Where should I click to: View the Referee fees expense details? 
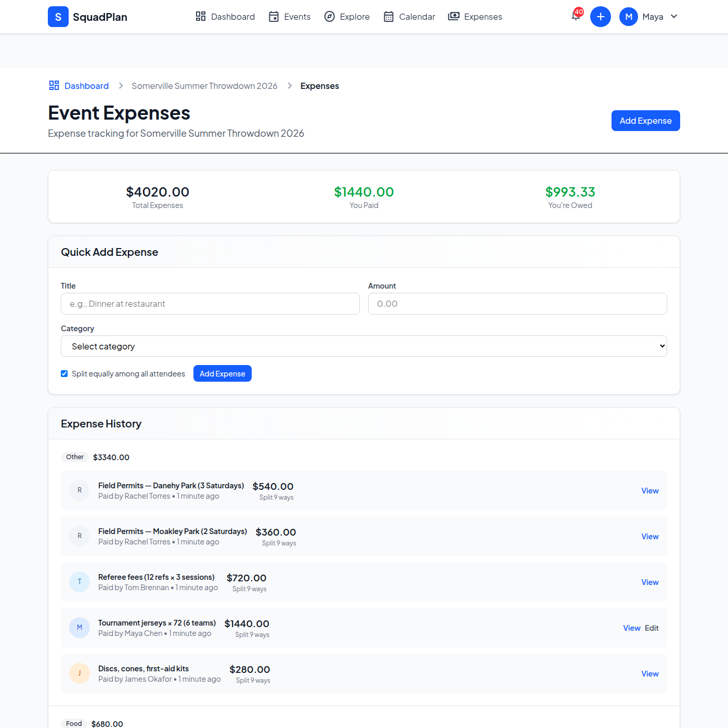tap(649, 582)
